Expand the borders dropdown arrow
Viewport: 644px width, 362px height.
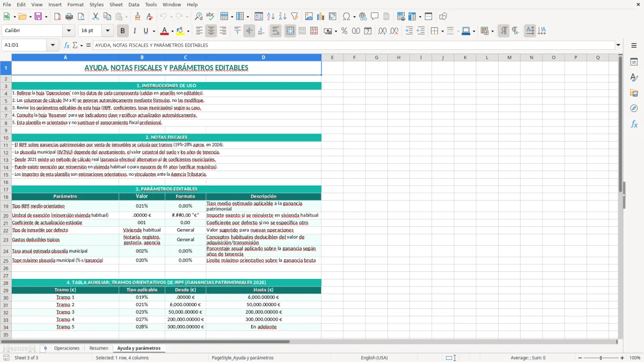click(443, 31)
